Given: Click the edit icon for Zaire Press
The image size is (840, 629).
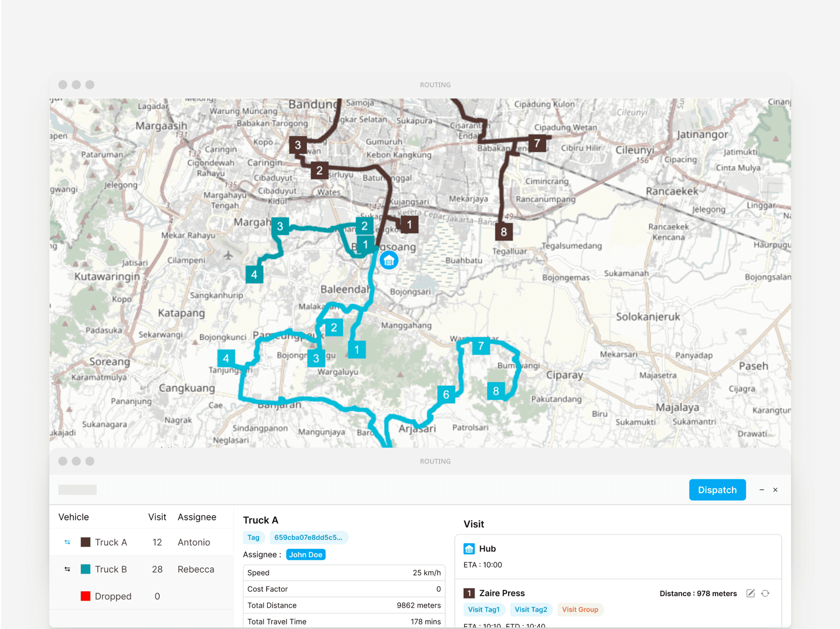Looking at the screenshot, I should coord(750,593).
